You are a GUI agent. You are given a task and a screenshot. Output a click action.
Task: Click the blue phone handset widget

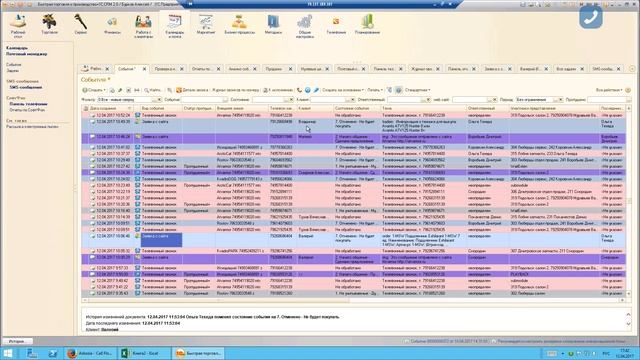point(591,17)
